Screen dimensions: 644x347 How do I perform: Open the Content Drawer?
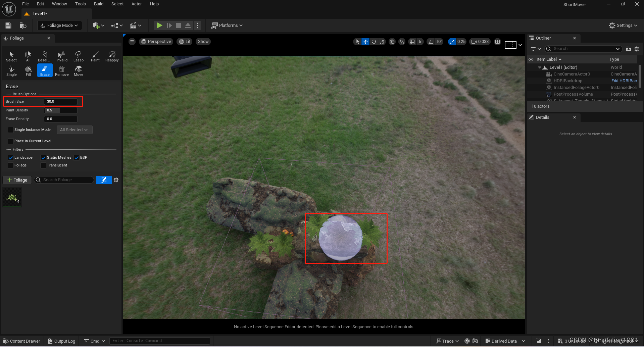(x=22, y=341)
